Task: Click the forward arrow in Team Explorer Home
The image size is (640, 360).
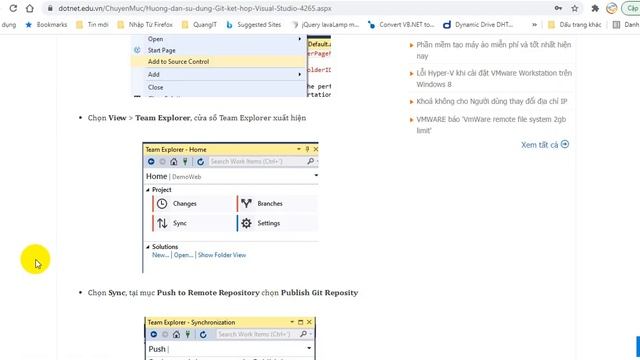Action: click(162, 162)
